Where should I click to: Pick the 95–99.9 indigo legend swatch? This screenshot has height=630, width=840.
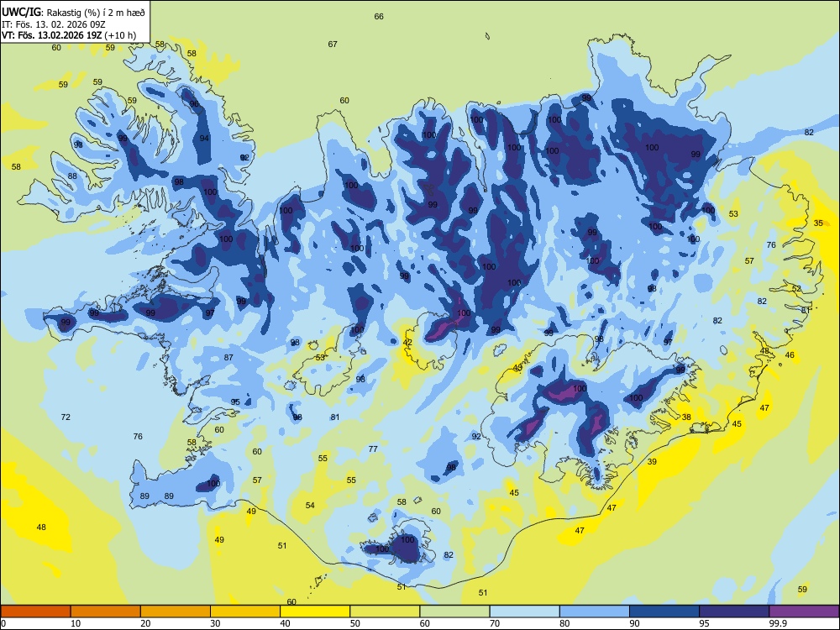[734, 612]
